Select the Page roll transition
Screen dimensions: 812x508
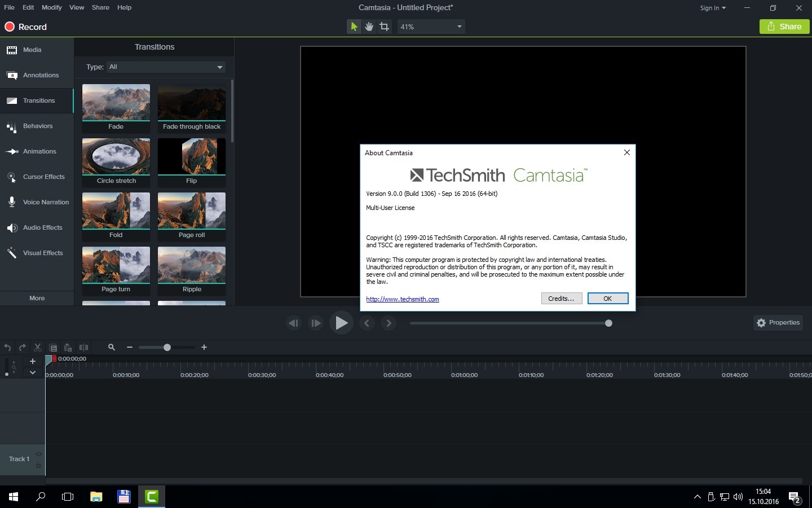[192, 216]
